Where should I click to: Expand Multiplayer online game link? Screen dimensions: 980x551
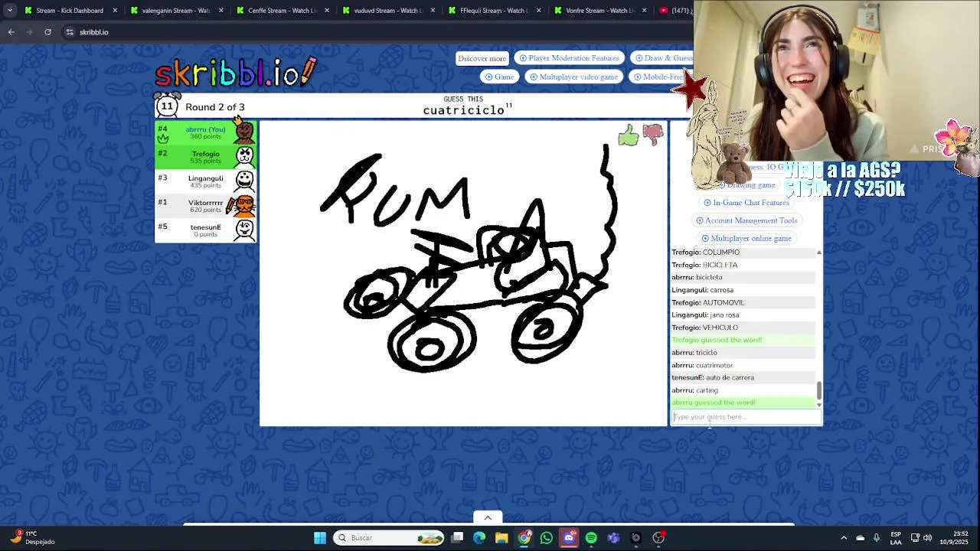pos(746,238)
